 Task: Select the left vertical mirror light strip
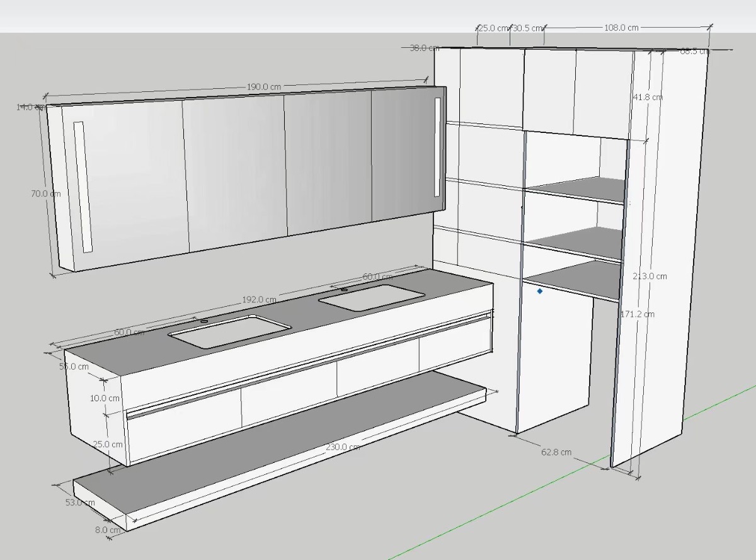click(x=83, y=187)
